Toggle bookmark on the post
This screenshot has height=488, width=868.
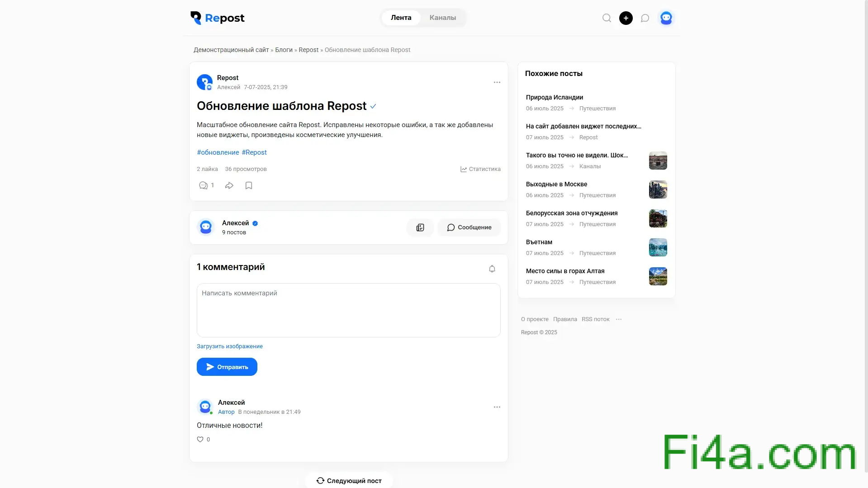click(249, 185)
